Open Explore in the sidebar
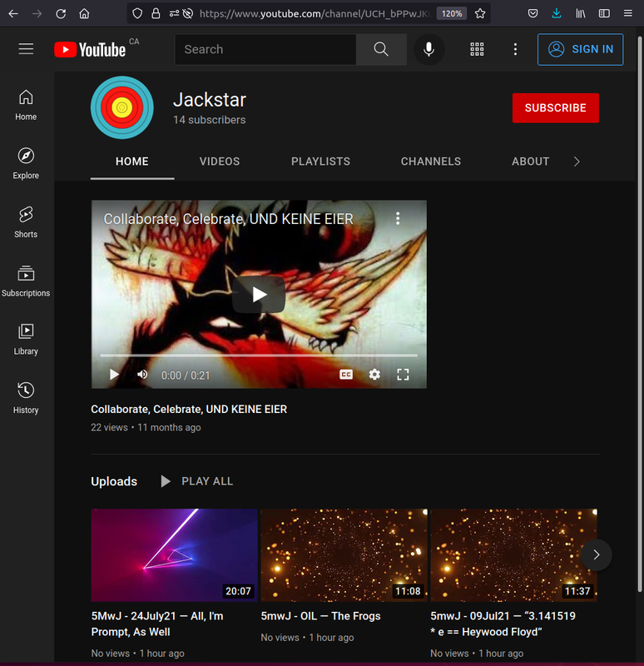 click(x=26, y=163)
